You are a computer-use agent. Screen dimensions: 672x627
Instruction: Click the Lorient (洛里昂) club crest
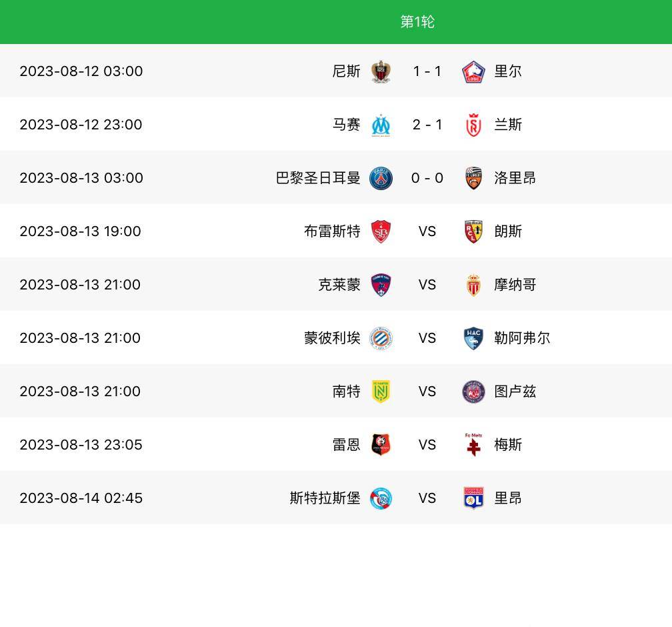(x=473, y=178)
